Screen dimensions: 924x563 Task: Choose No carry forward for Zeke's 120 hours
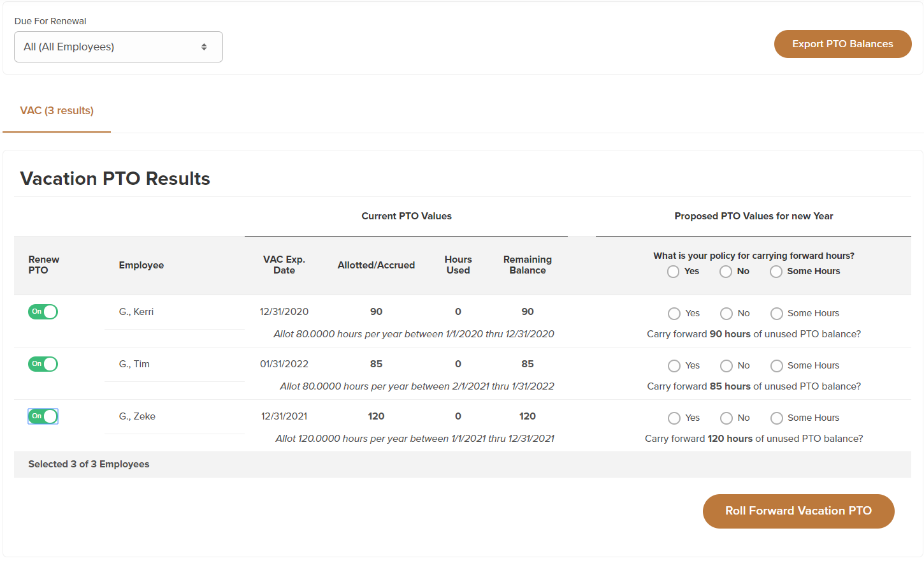coord(726,418)
